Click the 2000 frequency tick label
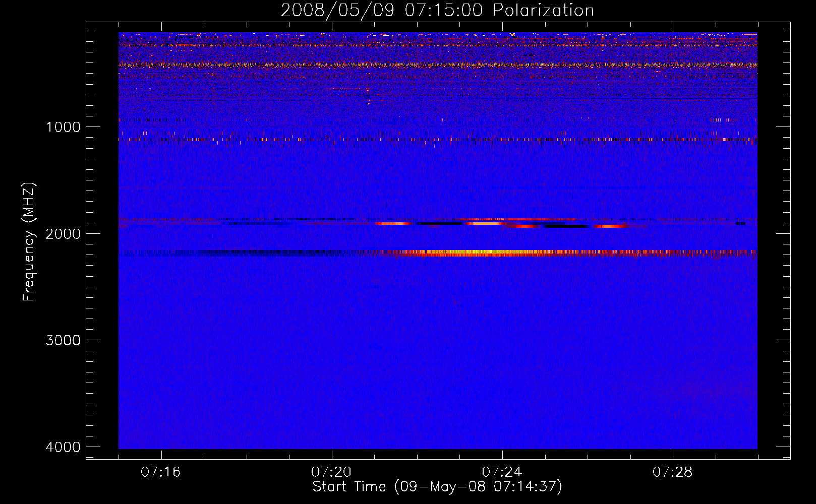Image resolution: width=816 pixels, height=504 pixels. (x=63, y=233)
